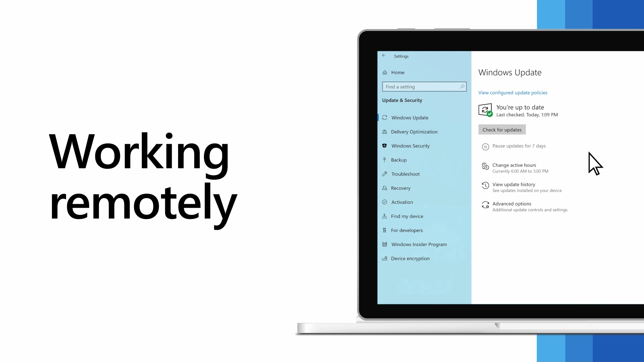644x362 pixels.
Task: Click Windows Update navigation item
Action: point(410,117)
